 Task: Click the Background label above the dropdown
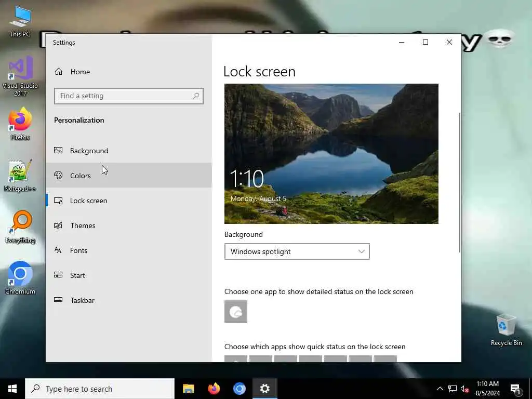click(x=244, y=234)
